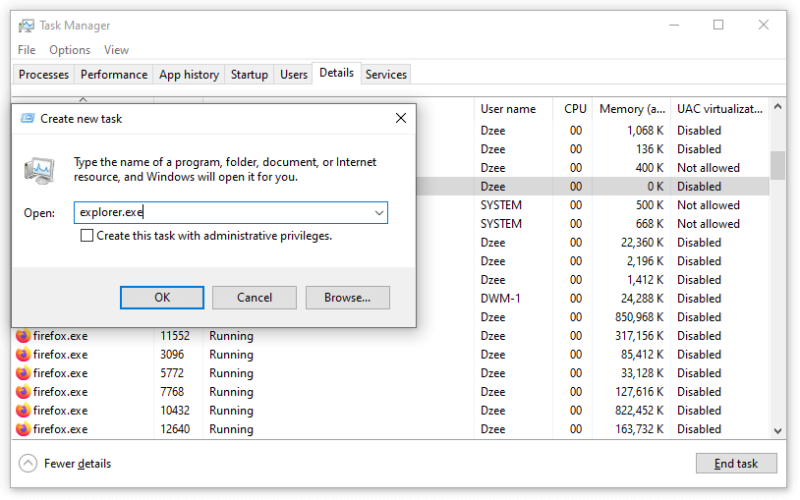Confirm with the OK button
The width and height of the screenshot is (800, 500).
[x=162, y=297]
